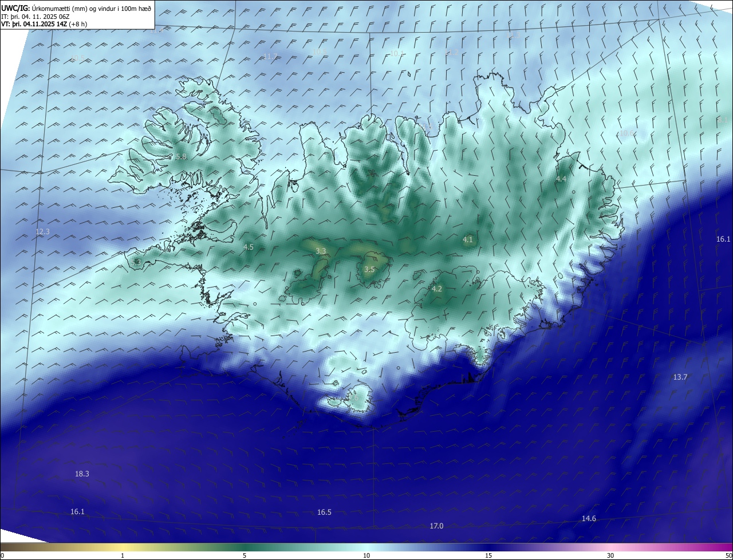Viewport: 733px width, 560px height.
Task: Click the colorbar tick label 50
Action: point(728,555)
